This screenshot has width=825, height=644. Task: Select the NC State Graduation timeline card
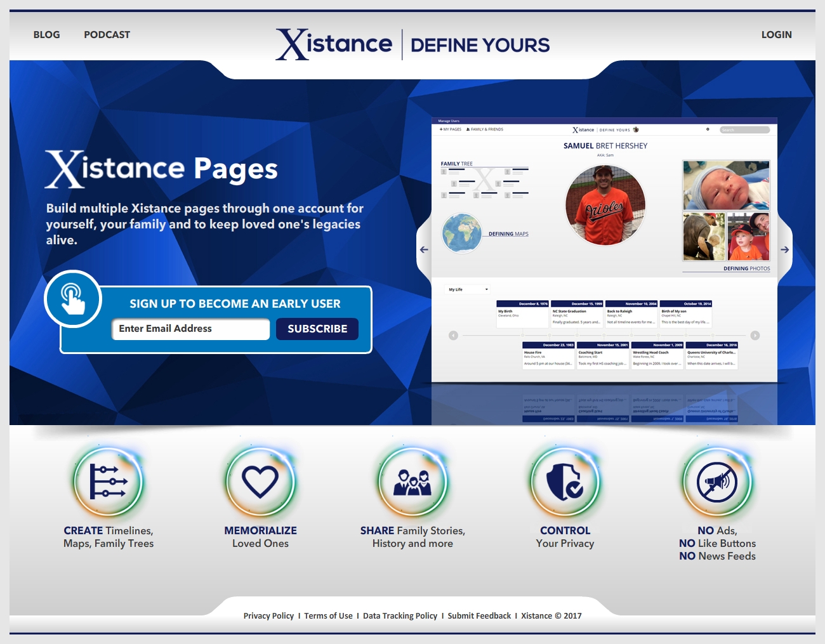click(577, 314)
